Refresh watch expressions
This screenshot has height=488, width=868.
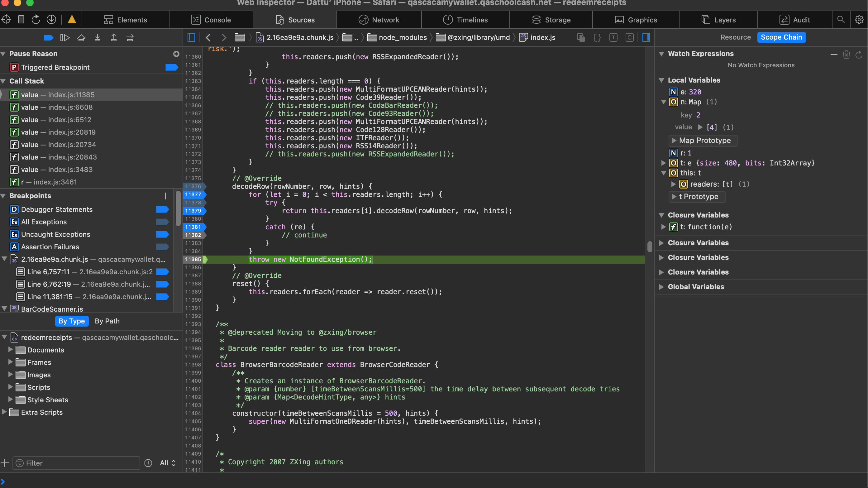point(859,54)
